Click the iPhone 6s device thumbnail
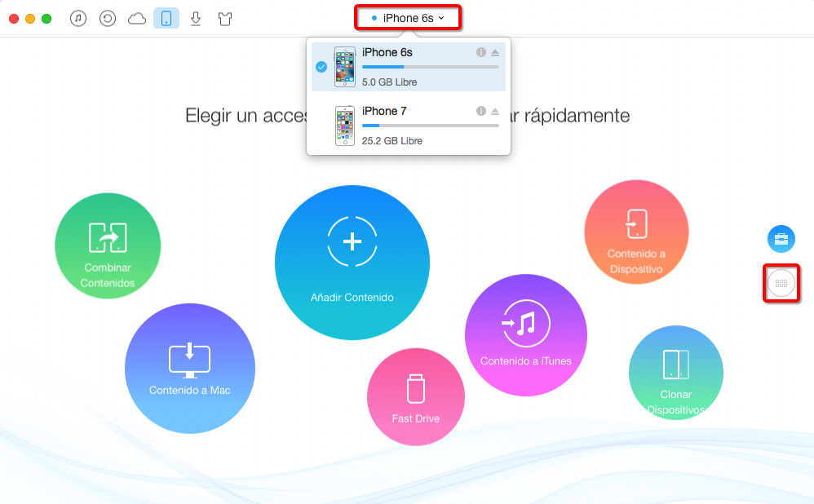Viewport: 814px width, 504px height. point(345,66)
